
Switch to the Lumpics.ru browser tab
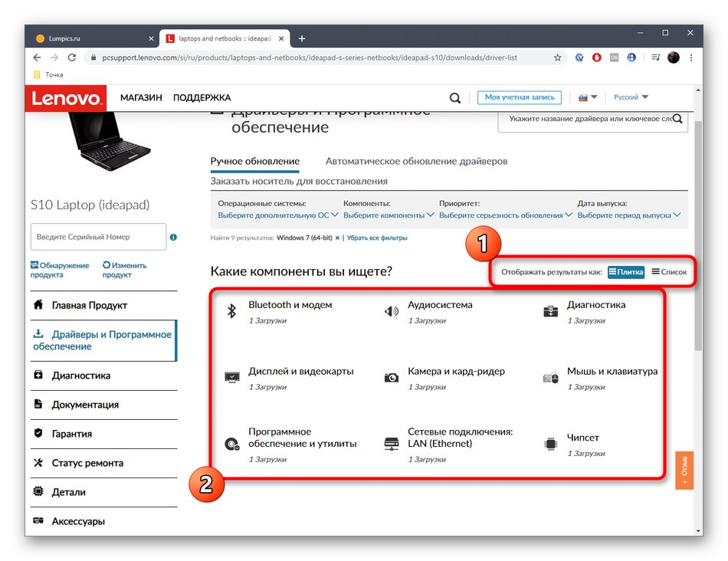pyautogui.click(x=94, y=38)
